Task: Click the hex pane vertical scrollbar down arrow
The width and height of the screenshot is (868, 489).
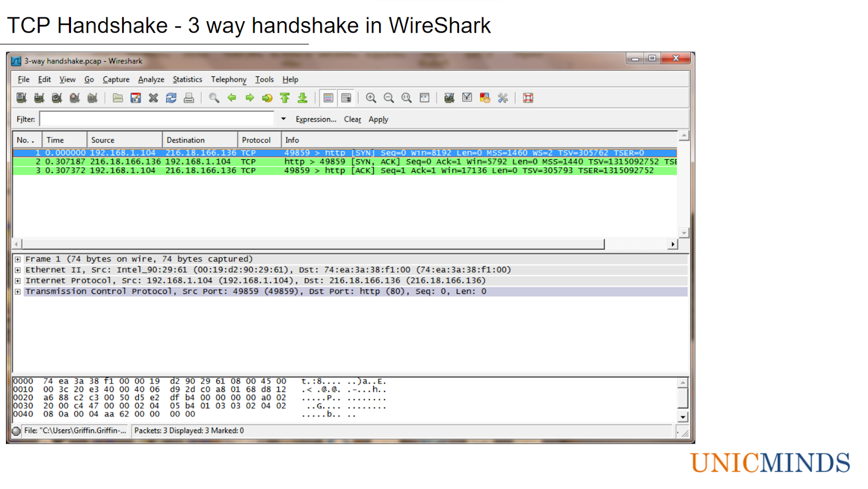Action: tap(683, 417)
